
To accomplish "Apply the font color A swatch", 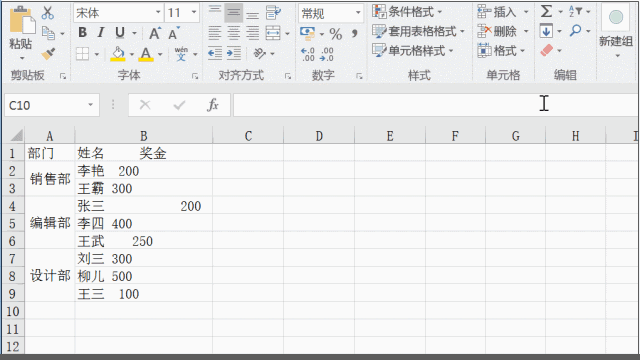I will click(146, 53).
